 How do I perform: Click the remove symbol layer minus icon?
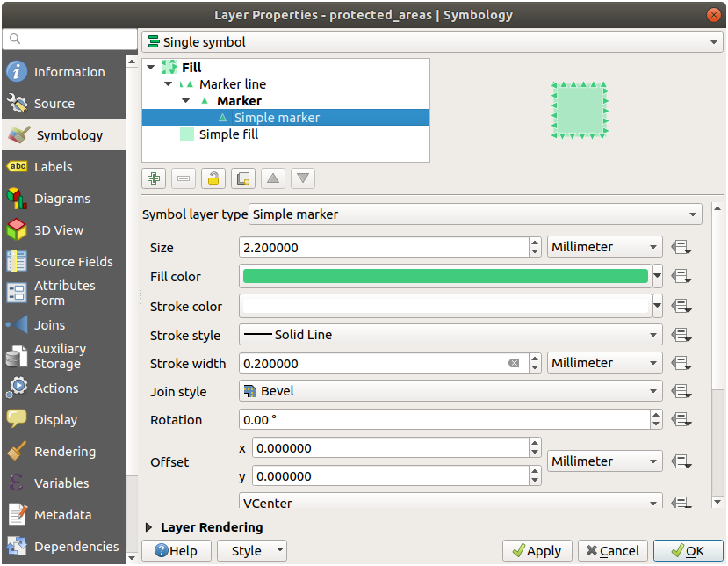tap(184, 178)
